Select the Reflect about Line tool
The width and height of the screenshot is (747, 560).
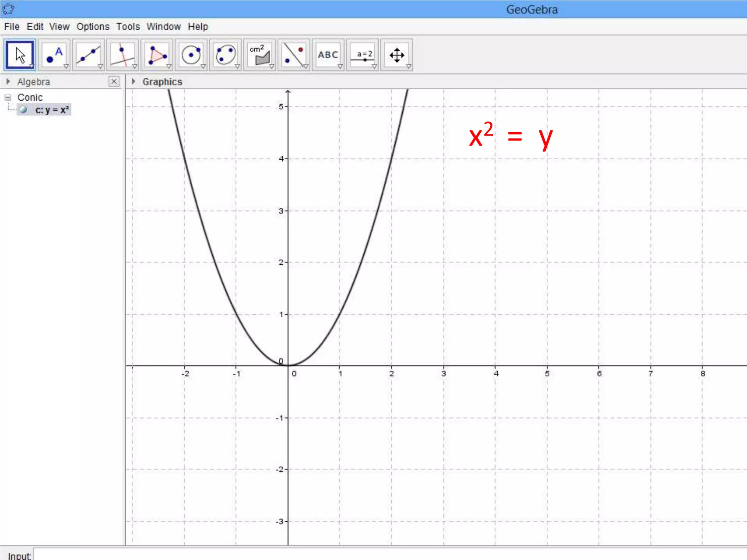coord(294,55)
